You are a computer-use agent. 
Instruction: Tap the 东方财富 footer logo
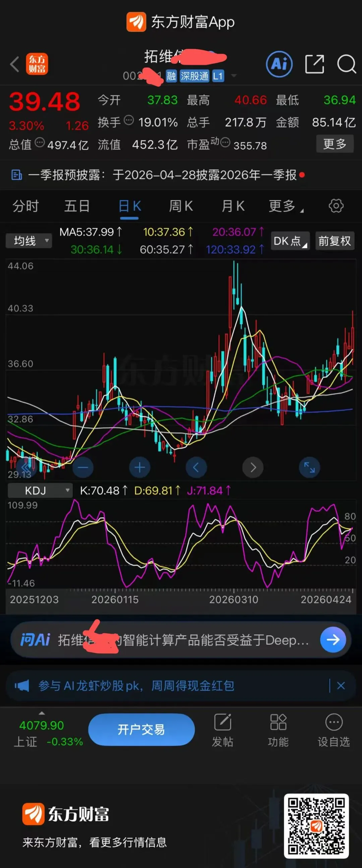point(66,814)
